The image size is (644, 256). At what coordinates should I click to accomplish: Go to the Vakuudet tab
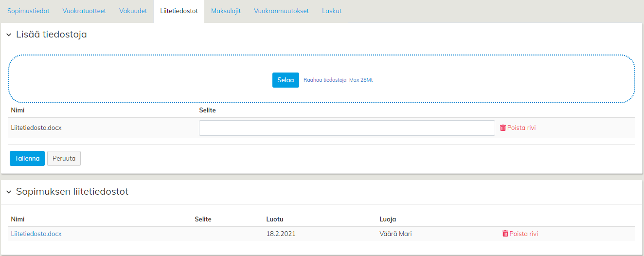(133, 11)
